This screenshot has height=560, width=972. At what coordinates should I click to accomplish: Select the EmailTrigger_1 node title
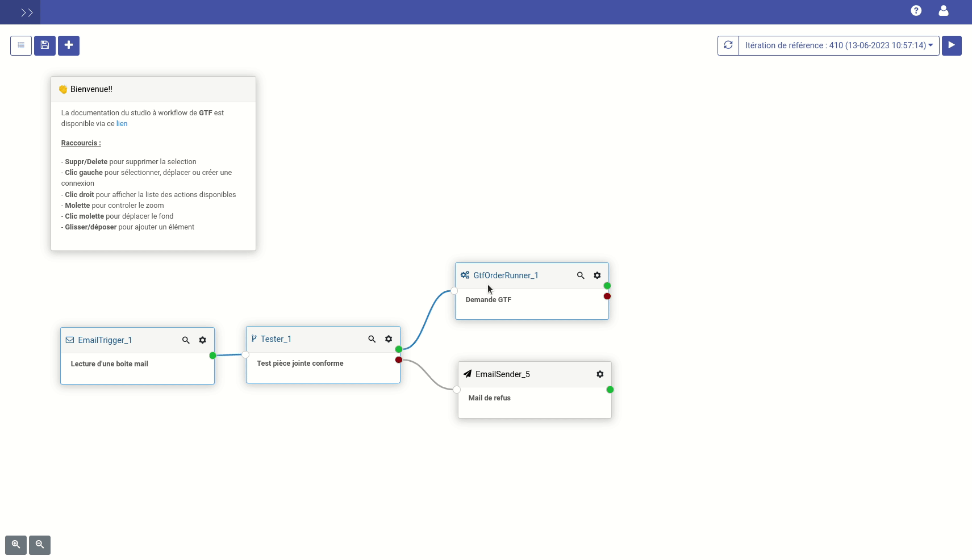tap(105, 340)
